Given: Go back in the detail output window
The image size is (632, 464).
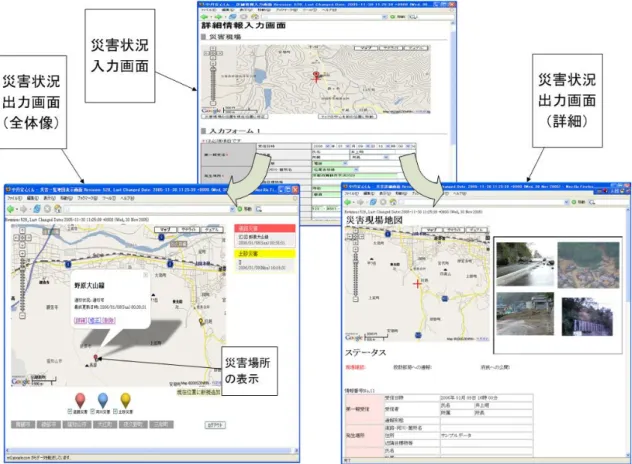Looking at the screenshot, I should pyautogui.click(x=348, y=202).
